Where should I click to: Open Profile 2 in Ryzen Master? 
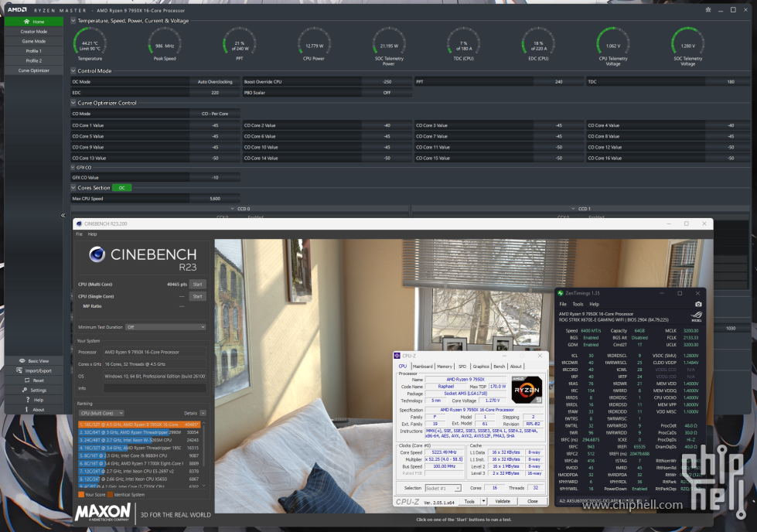tap(34, 61)
